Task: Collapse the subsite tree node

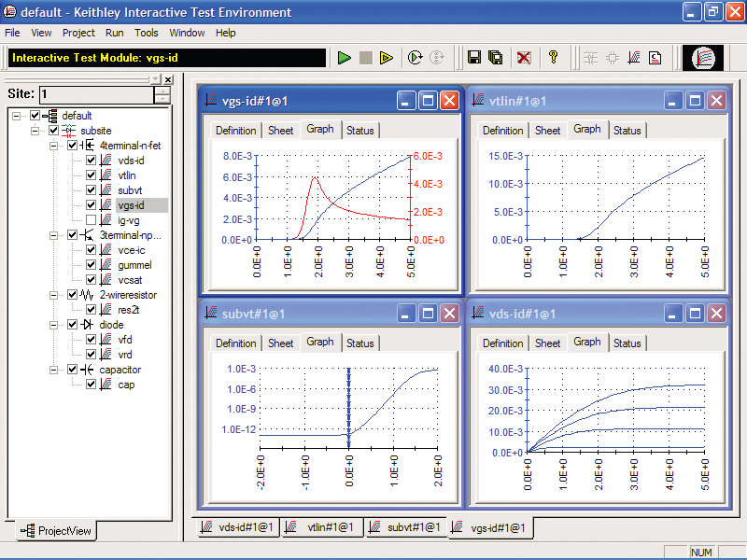Action: (x=35, y=131)
